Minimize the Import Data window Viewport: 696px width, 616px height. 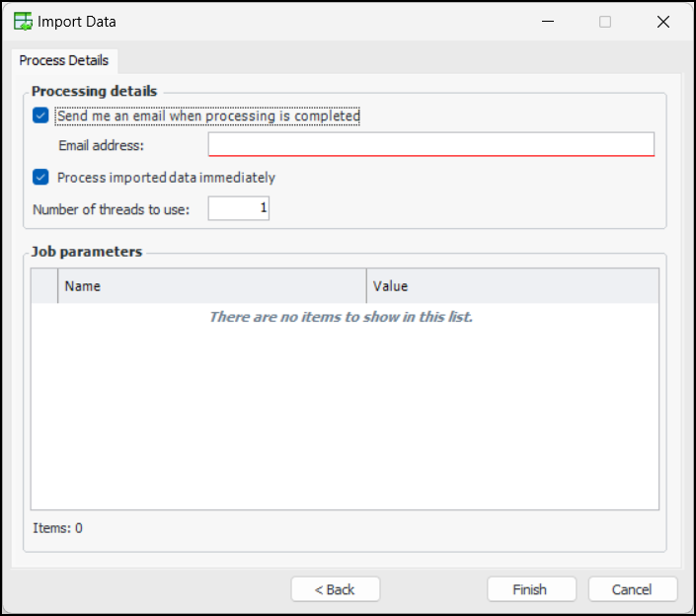tap(547, 21)
